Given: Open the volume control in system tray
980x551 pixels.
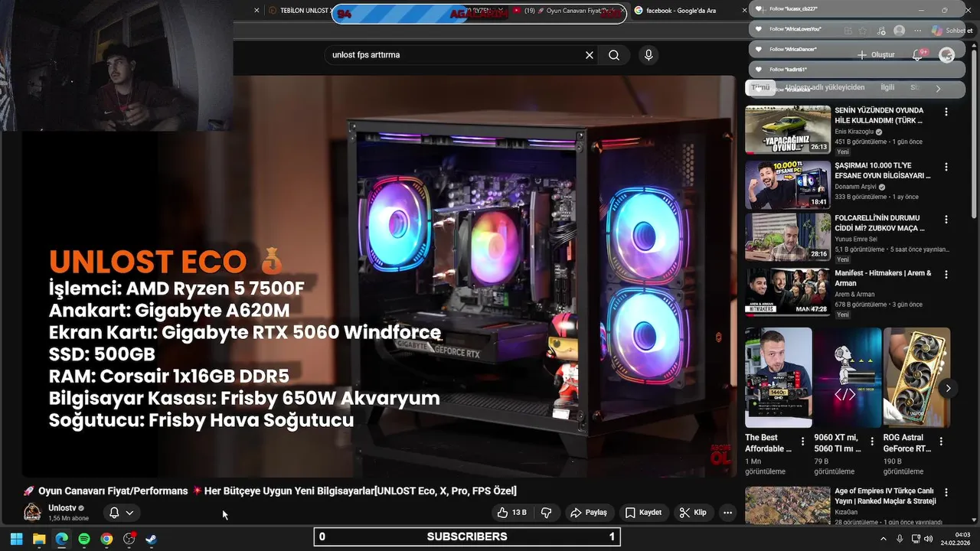Looking at the screenshot, I should click(x=929, y=539).
